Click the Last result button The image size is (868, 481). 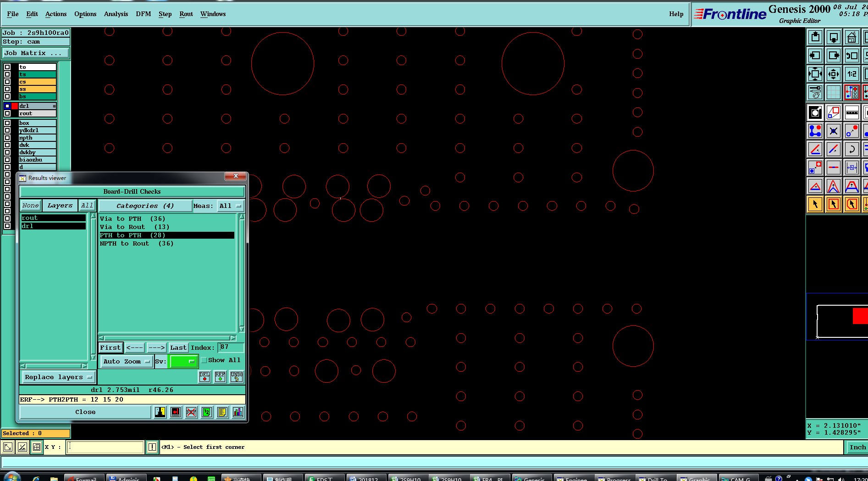(x=178, y=347)
